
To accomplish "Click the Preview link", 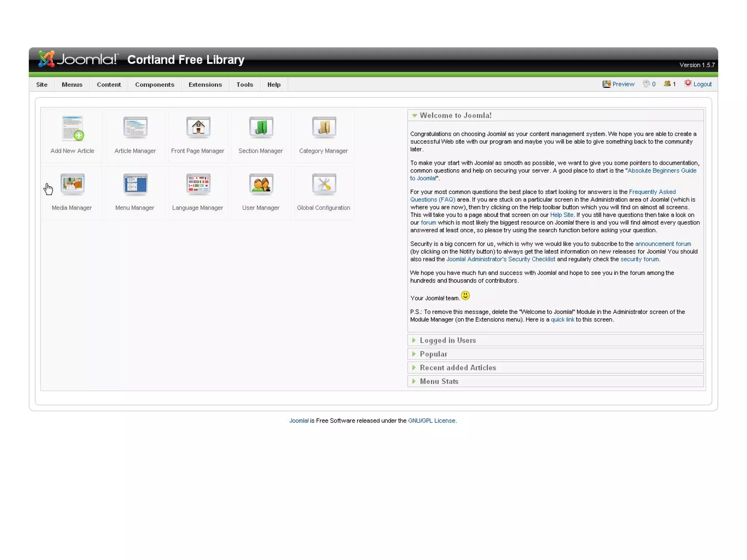I will point(623,84).
